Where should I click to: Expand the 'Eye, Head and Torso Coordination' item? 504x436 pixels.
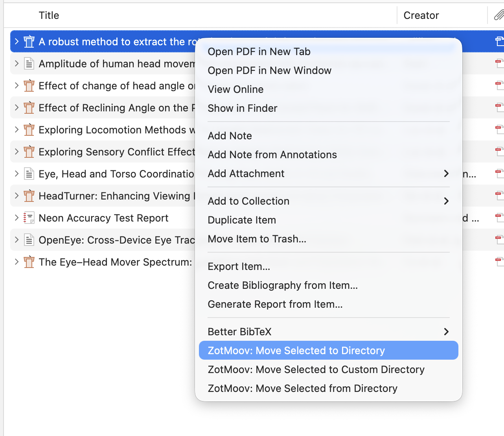[x=17, y=174]
